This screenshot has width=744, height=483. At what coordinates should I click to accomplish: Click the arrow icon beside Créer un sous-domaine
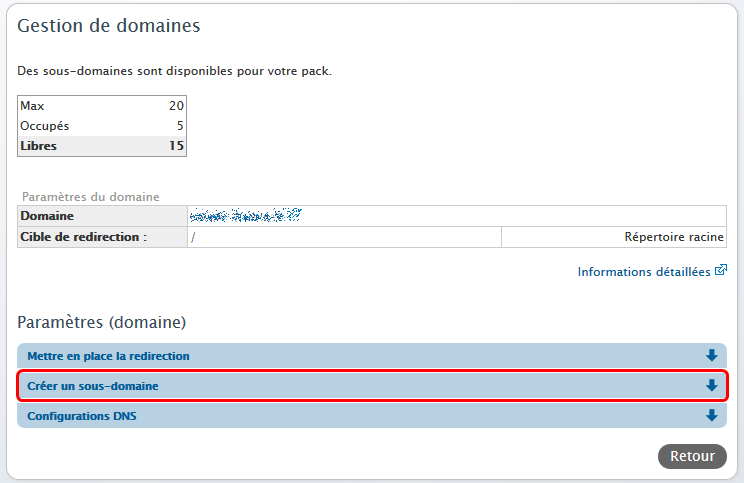[x=711, y=385]
